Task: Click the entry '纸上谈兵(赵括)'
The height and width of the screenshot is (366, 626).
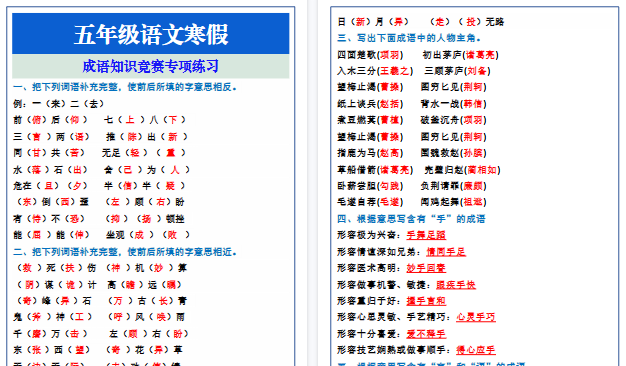Action: click(x=370, y=104)
